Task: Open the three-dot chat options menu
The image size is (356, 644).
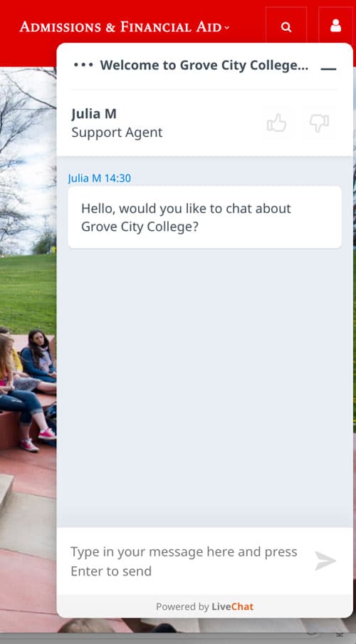Action: pyautogui.click(x=83, y=65)
